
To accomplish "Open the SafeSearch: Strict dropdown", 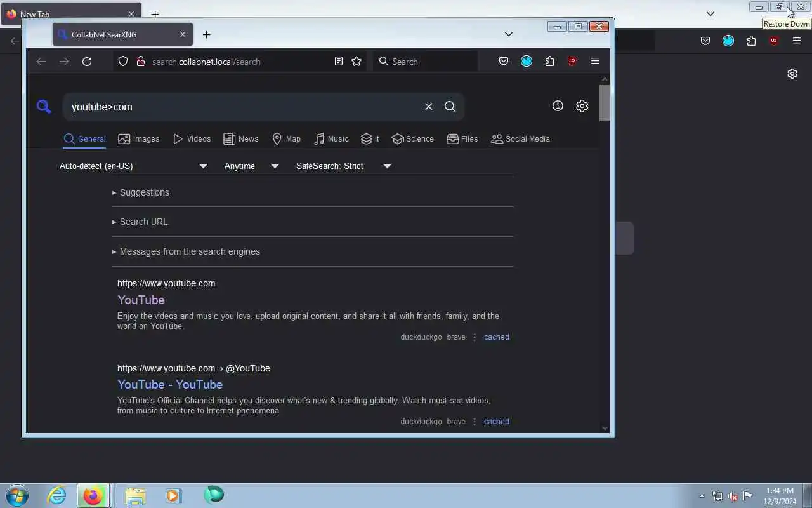I will (344, 166).
